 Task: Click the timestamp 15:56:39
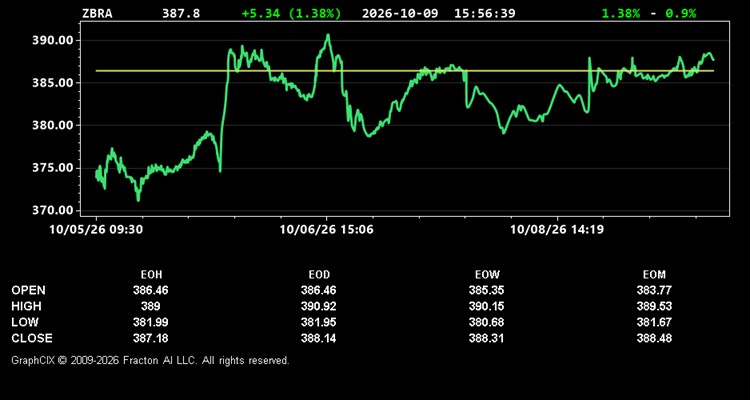[x=485, y=13]
